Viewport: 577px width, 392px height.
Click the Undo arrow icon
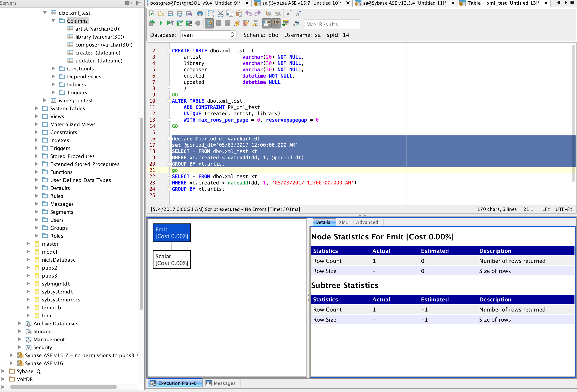point(248,14)
